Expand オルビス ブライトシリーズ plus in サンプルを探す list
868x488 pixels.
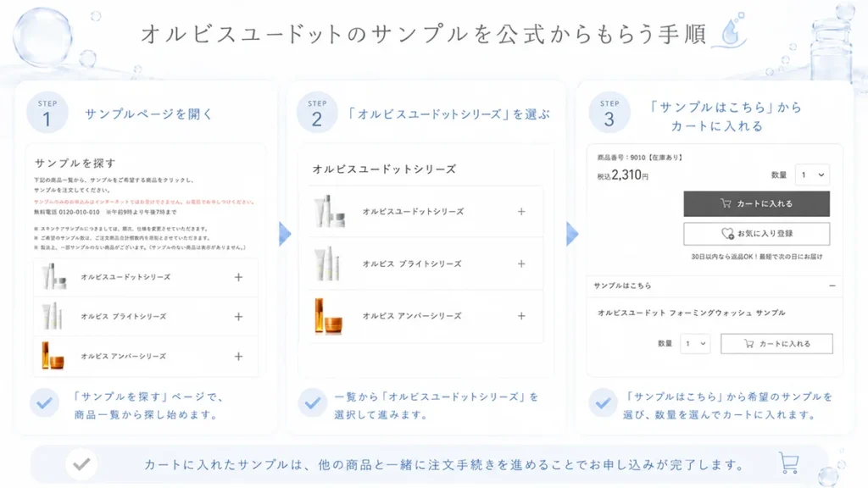[x=238, y=317]
